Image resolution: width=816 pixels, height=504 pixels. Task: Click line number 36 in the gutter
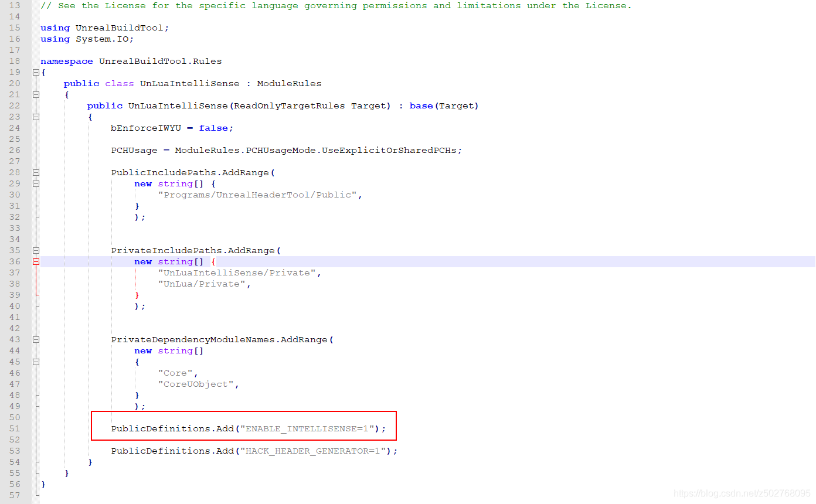15,261
